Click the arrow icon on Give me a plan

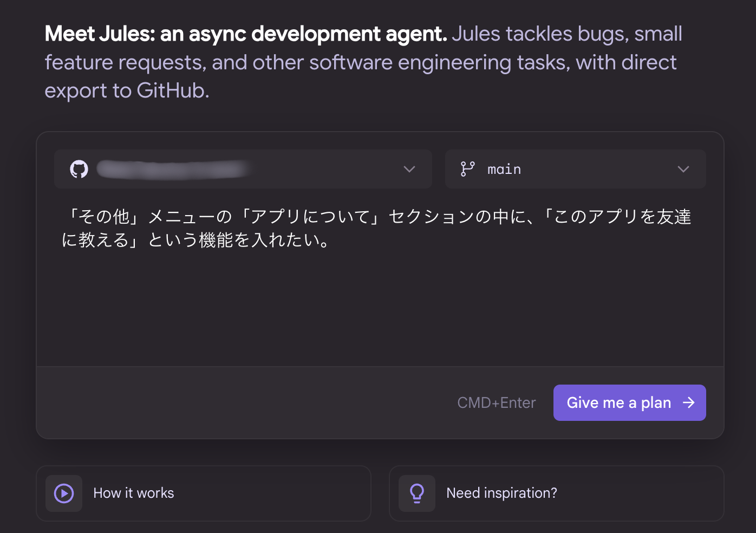(x=688, y=402)
